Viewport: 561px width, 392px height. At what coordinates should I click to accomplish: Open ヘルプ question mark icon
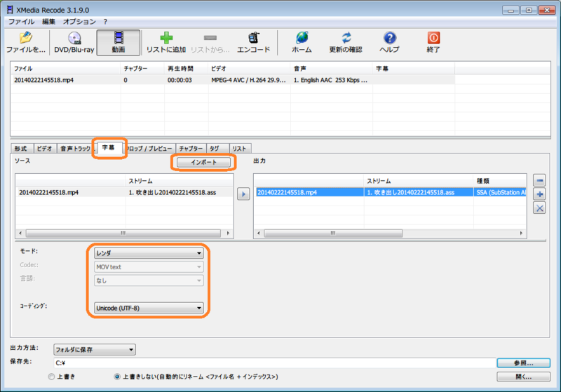390,43
